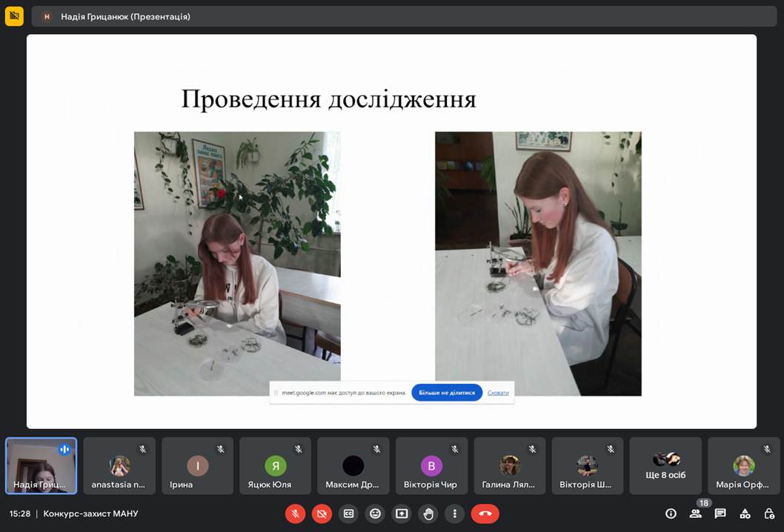Show participants list with the people icon
Viewport: 784px width, 532px height.
[695, 513]
